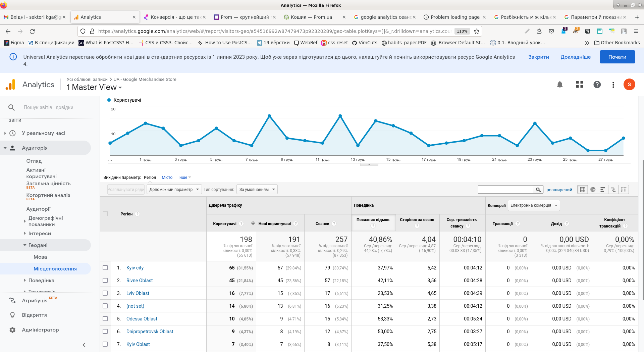The image size is (644, 352).
Task: Open the notifications bell icon
Action: 559,85
